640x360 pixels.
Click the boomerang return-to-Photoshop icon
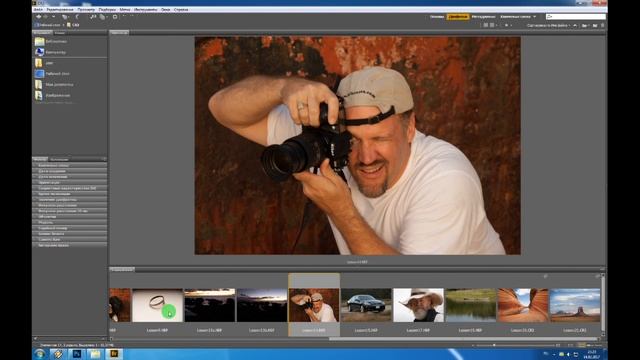click(77, 17)
